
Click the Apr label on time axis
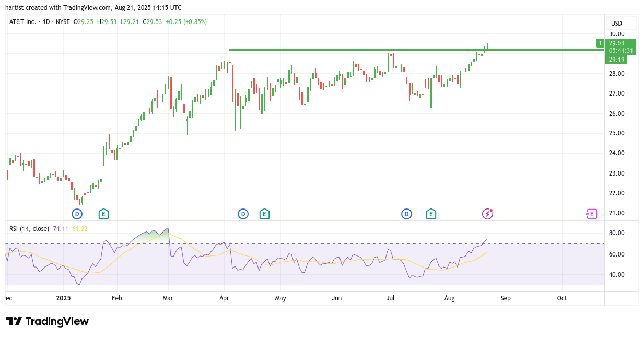(x=225, y=298)
